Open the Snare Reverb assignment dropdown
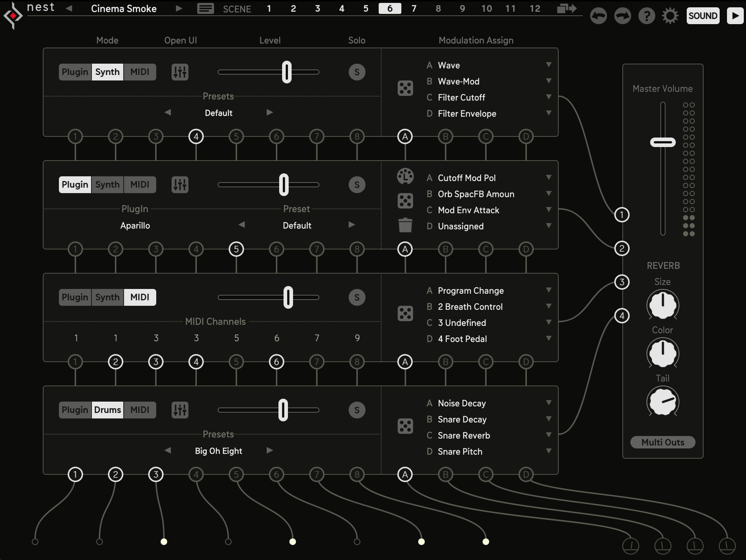 (548, 435)
